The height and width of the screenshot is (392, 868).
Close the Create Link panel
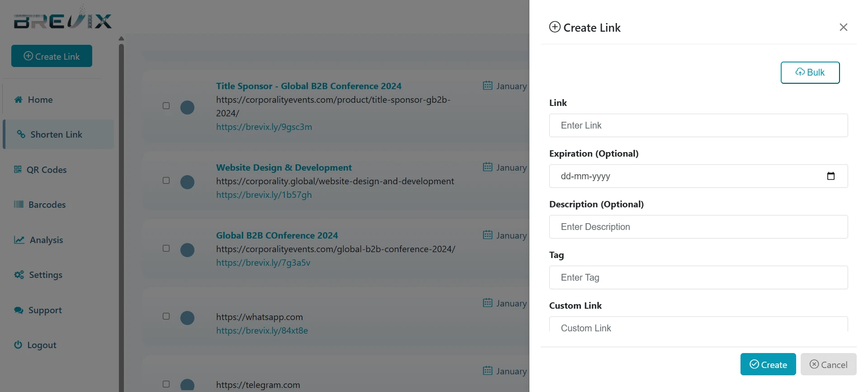point(843,27)
